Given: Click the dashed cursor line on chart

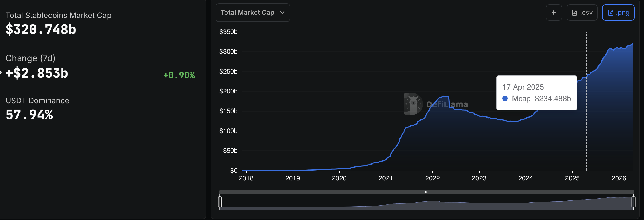Looking at the screenshot, I should (x=586, y=123).
